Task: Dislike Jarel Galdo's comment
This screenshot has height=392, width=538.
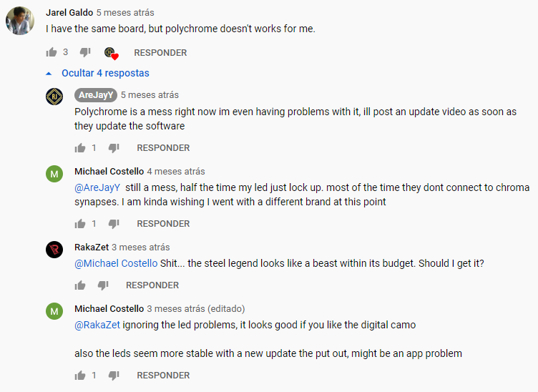Action: point(85,52)
